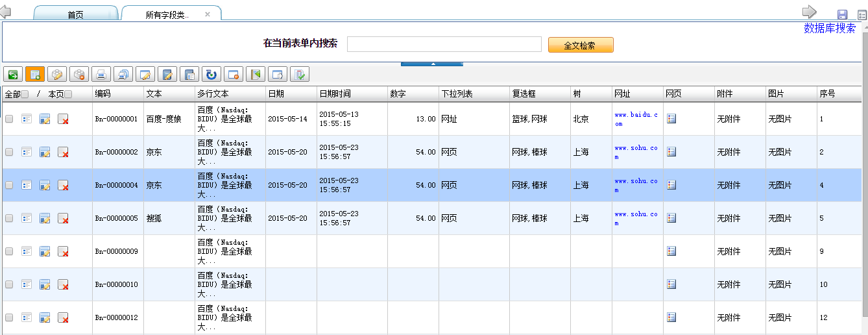Tick the checkbox for row Bn-00000001
The height and width of the screenshot is (335, 868).
pyautogui.click(x=9, y=119)
